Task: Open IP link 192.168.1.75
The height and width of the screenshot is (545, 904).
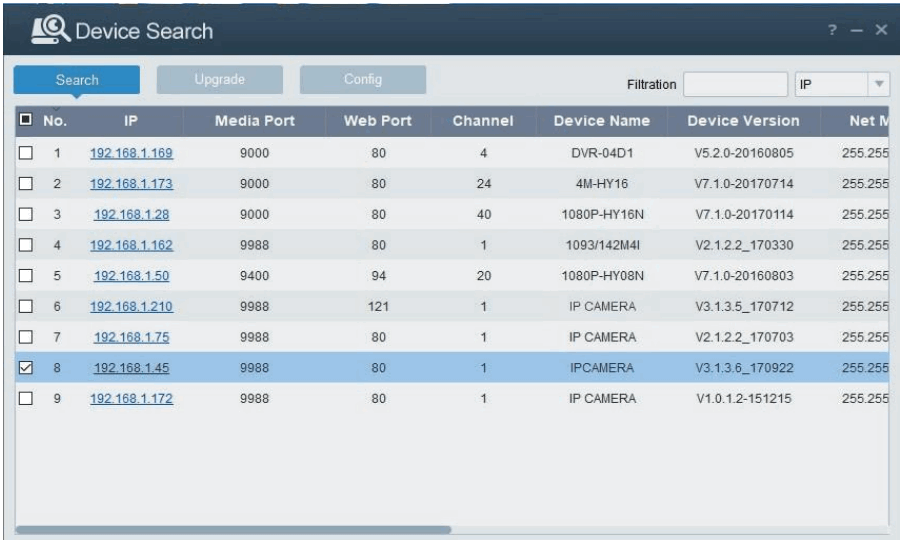Action: pos(131,337)
